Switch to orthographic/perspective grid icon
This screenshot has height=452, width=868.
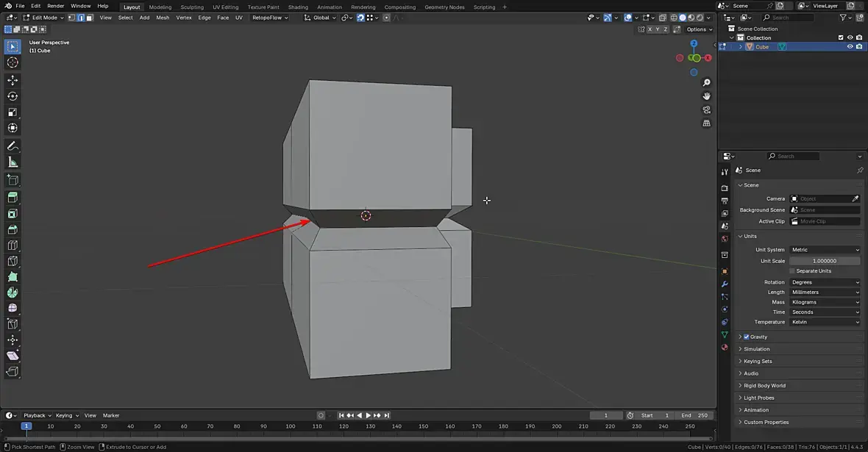707,123
